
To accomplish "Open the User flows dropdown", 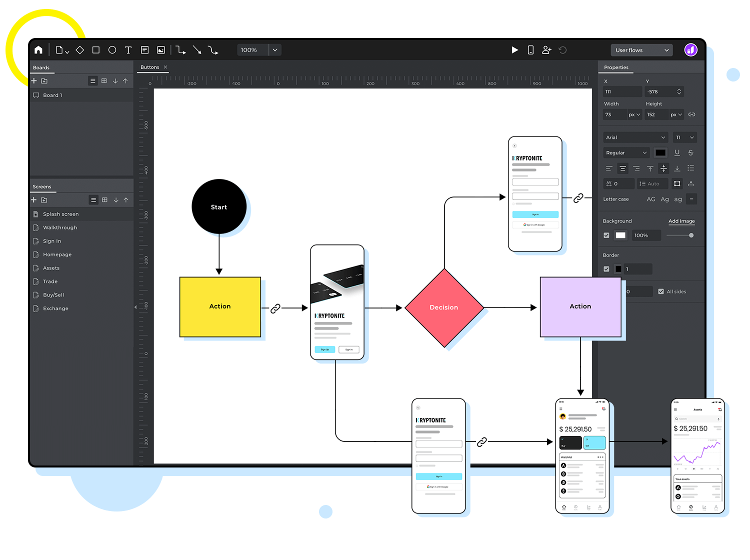I will [x=641, y=50].
